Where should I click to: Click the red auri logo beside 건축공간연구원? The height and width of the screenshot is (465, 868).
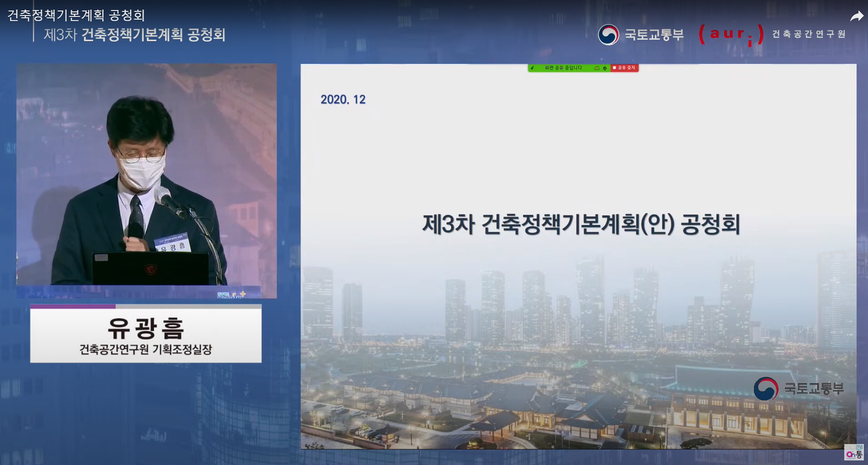click(x=732, y=33)
